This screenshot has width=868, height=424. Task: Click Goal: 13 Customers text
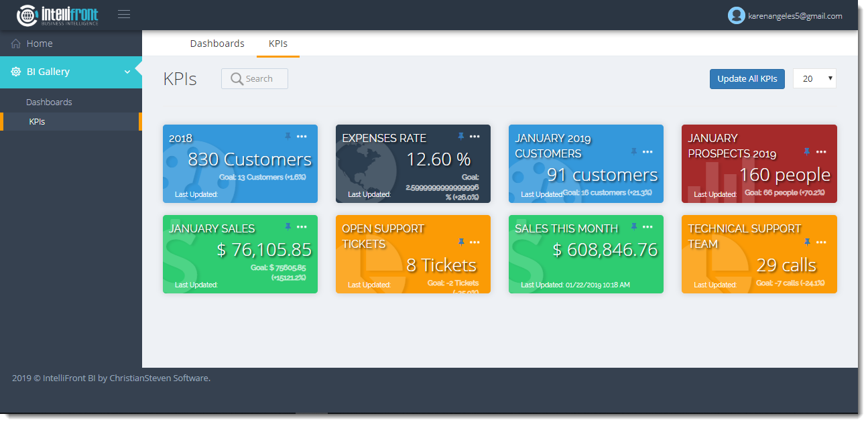262,178
